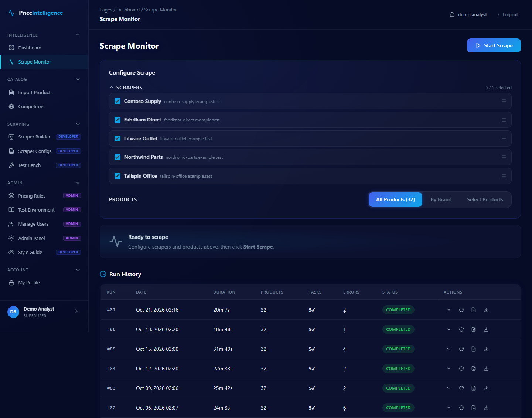Log out using the Logout link
Viewport: 532px width, 418px height.
pos(507,15)
